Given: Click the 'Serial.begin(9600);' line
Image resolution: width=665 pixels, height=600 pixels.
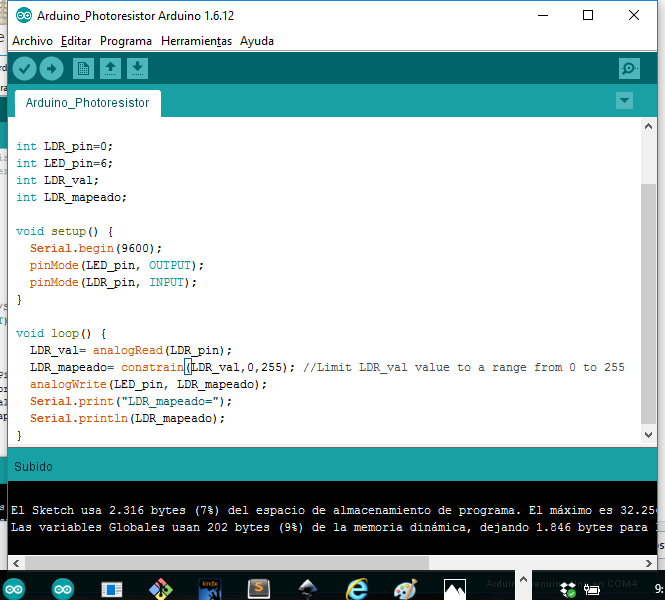Looking at the screenshot, I should coord(96,248).
